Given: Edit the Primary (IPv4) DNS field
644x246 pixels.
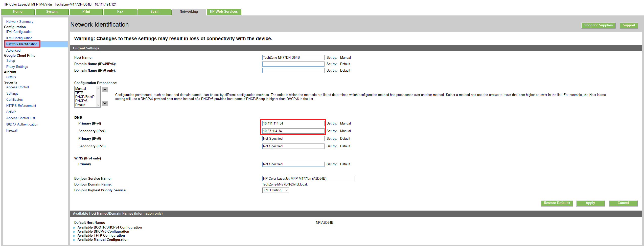Looking at the screenshot, I should [x=293, y=124].
